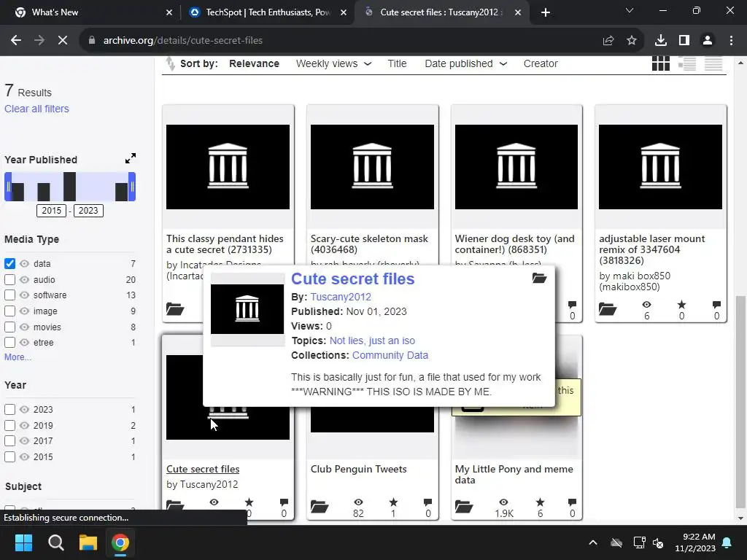The height and width of the screenshot is (560, 747).
Task: Click folder icon in Cute secret files popup
Action: 539,278
